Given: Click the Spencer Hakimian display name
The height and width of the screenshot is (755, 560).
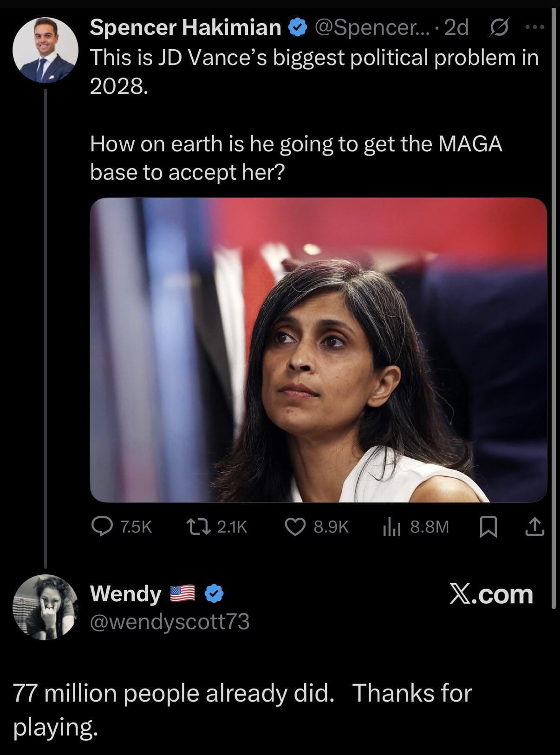Looking at the screenshot, I should [x=186, y=28].
